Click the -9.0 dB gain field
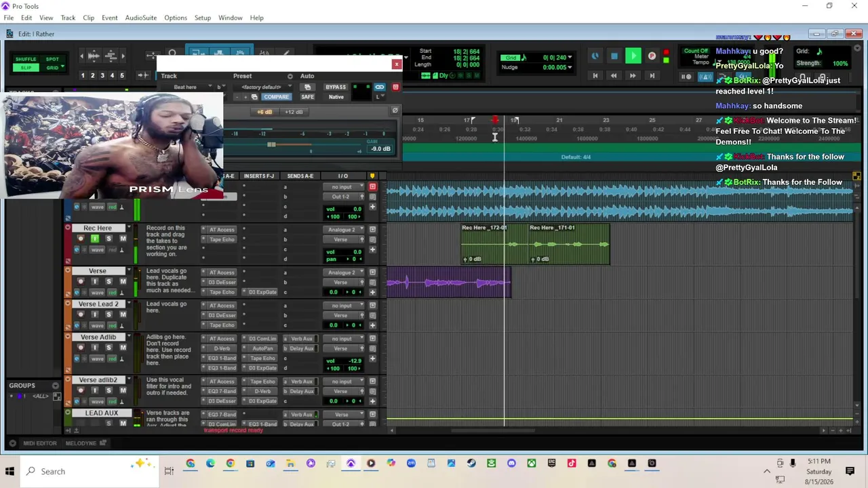The image size is (868, 488). click(380, 149)
